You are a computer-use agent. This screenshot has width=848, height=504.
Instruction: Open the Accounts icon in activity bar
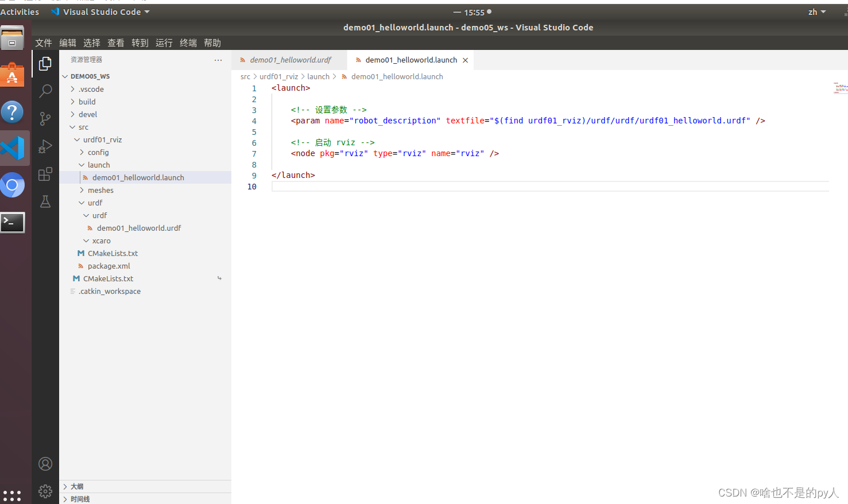[45, 464]
